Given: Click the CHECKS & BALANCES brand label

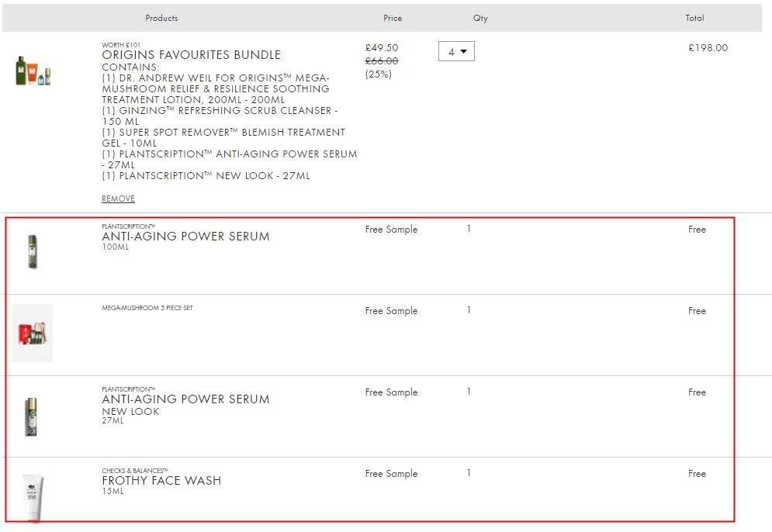Looking at the screenshot, I should (135, 471).
